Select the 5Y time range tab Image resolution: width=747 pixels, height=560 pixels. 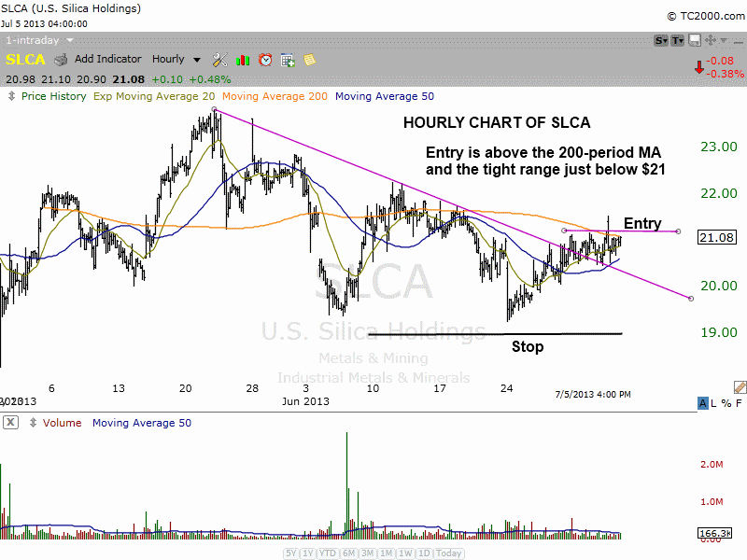pos(291,553)
